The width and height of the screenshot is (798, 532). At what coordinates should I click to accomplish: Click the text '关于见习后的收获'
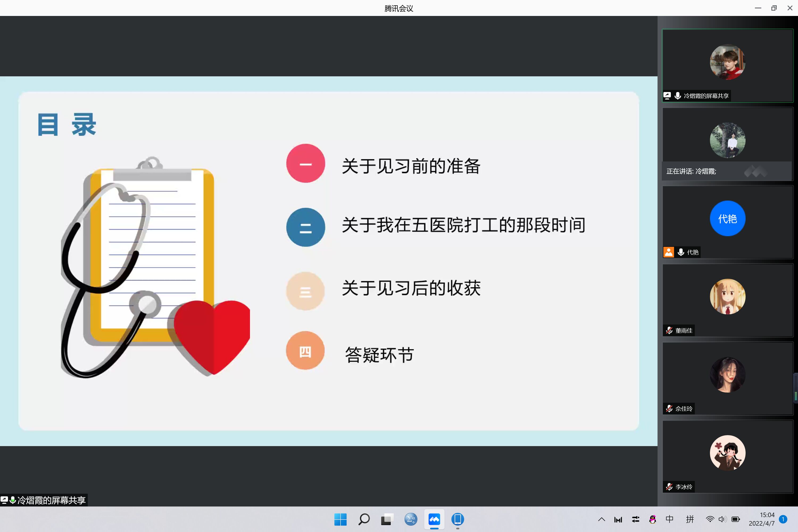click(x=411, y=288)
